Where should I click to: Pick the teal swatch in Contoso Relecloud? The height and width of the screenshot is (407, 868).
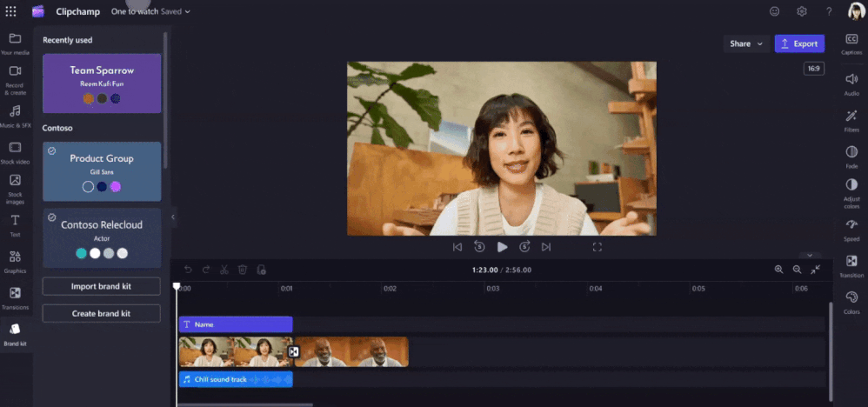(x=82, y=253)
